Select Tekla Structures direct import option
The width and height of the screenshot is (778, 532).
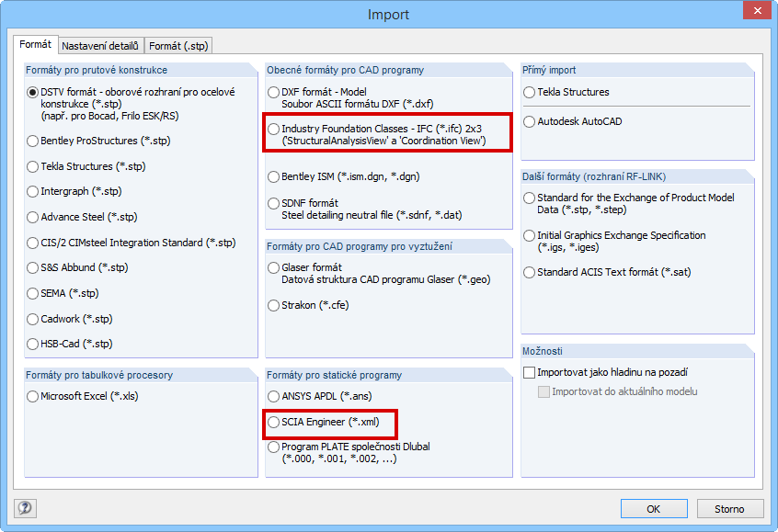pos(529,93)
